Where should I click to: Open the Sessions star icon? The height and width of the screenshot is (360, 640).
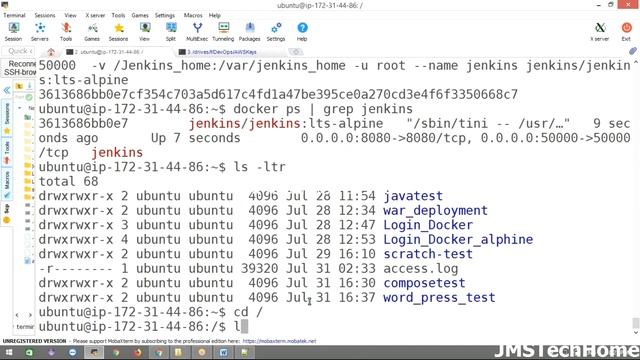118,31
